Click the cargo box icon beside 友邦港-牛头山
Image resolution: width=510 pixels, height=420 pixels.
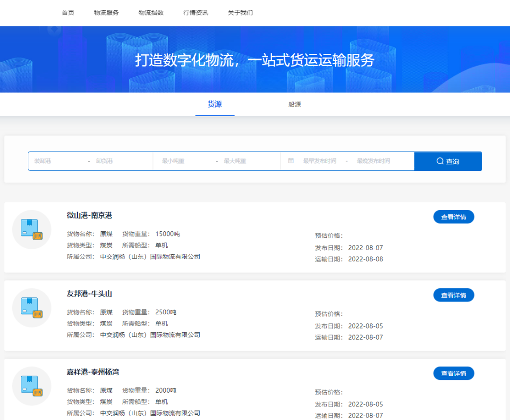[x=32, y=308]
